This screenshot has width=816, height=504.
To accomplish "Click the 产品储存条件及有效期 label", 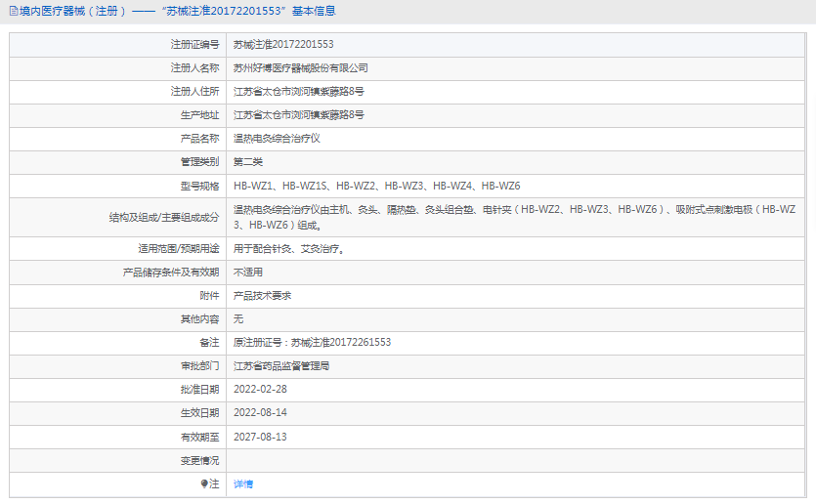I will point(171,273).
